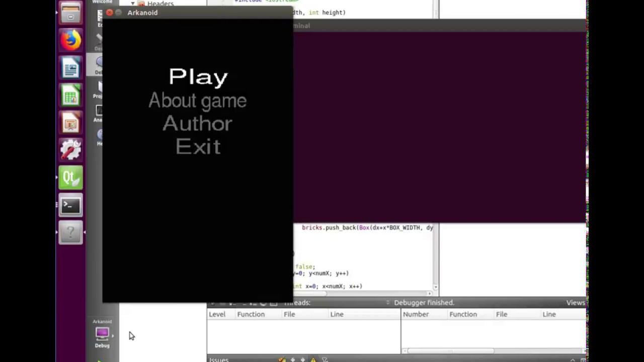Start the game with Play

pyautogui.click(x=198, y=77)
